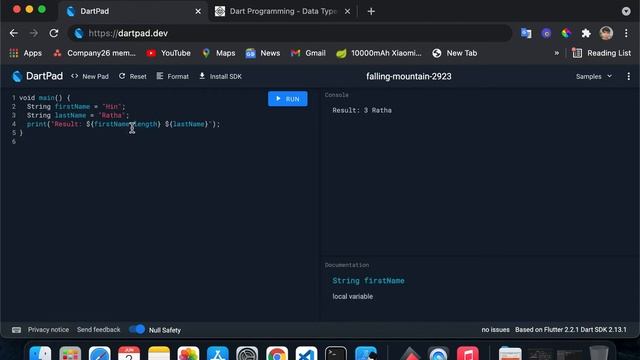This screenshot has height=360, width=640.
Task: Open the YouTube bookmark
Action: point(169,53)
